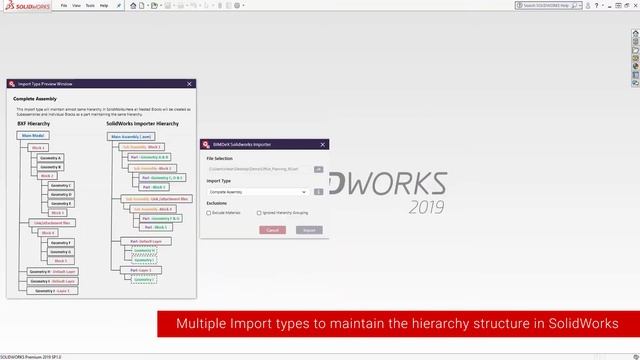Expand the Open document dropdown arrow
The width and height of the screenshot is (640, 360).
click(160, 6)
